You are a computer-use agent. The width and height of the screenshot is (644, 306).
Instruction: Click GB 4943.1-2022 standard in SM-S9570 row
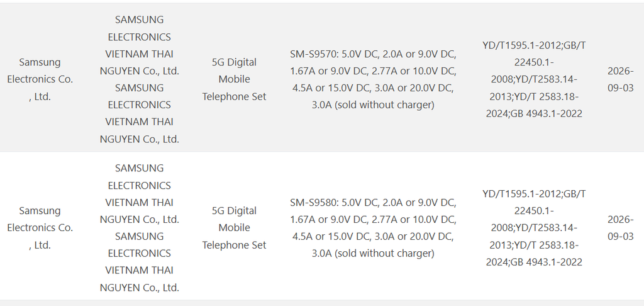click(x=546, y=113)
